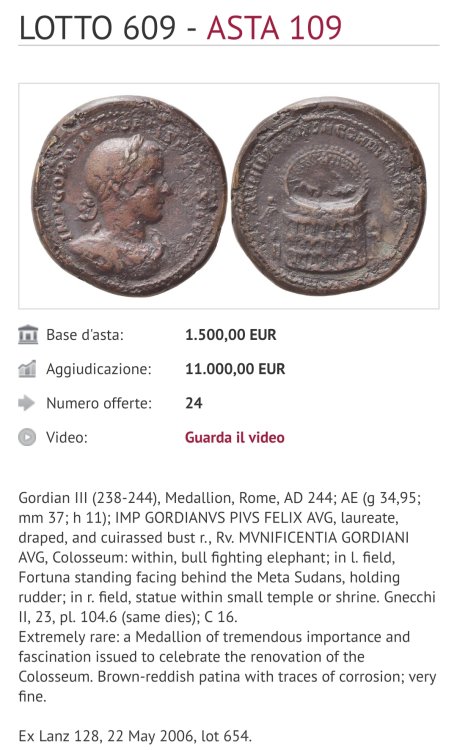Click the Video play icon
The image size is (457, 750).
click(27, 437)
